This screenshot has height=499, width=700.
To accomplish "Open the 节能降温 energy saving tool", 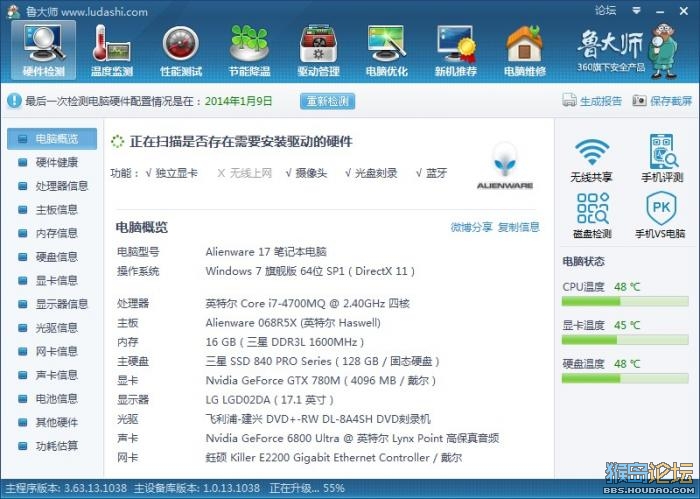I will point(250,50).
